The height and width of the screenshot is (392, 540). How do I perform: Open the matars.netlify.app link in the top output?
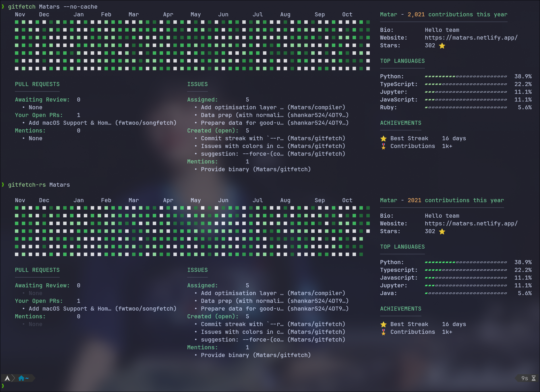471,38
